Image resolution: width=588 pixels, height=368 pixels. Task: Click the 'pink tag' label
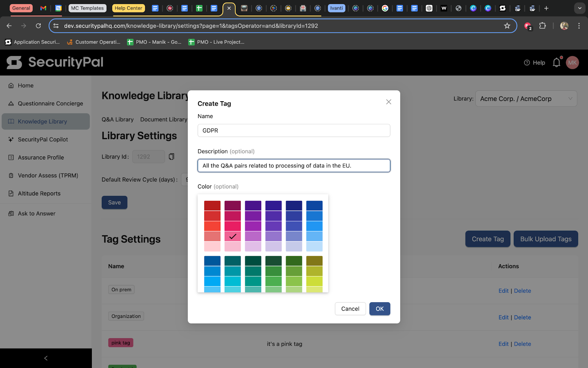coord(121,343)
